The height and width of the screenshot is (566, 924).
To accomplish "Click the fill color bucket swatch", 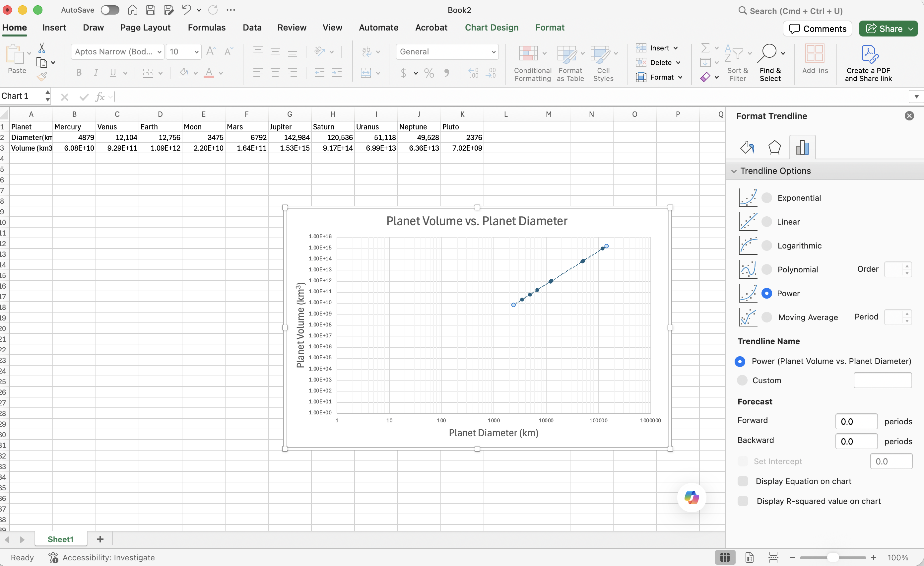I will coord(184,72).
